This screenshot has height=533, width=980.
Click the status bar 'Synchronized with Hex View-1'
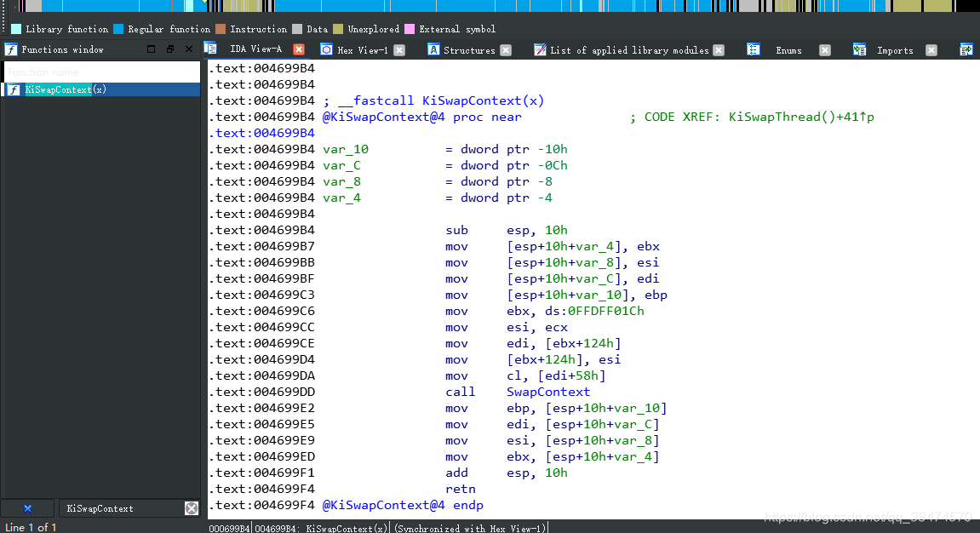[471, 528]
